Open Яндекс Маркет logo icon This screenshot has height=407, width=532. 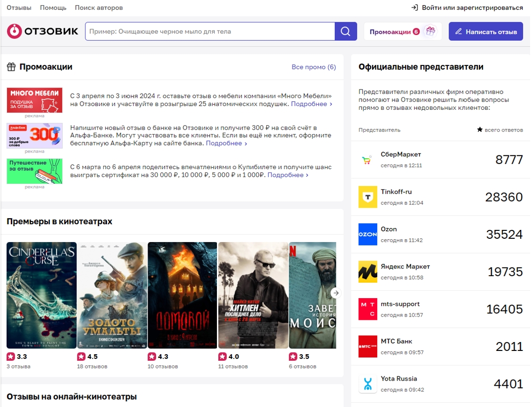pos(368,271)
